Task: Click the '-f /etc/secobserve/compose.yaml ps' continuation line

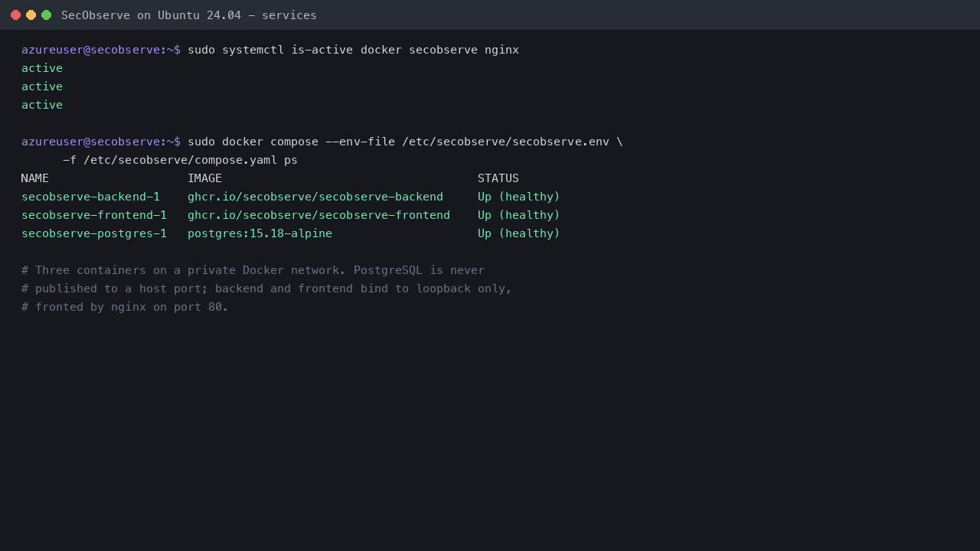Action: click(x=180, y=160)
